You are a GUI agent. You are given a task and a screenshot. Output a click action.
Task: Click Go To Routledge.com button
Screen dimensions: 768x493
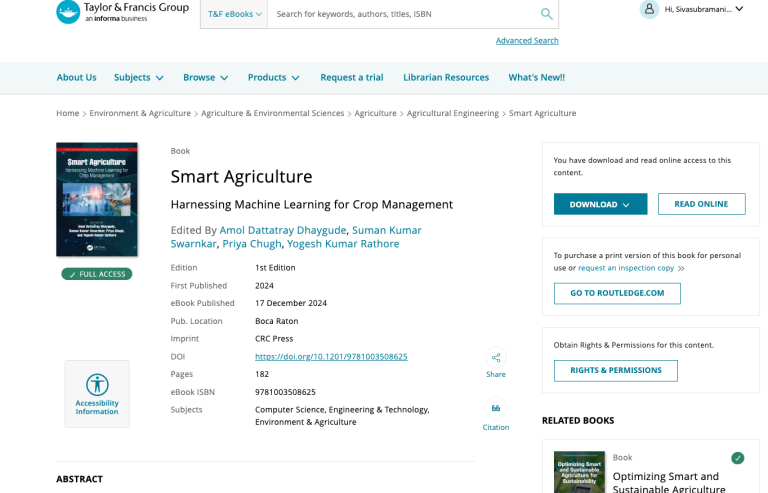coord(617,293)
